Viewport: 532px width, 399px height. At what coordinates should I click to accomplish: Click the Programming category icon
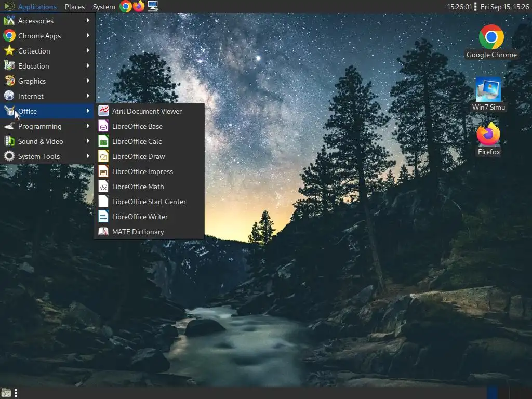point(9,126)
